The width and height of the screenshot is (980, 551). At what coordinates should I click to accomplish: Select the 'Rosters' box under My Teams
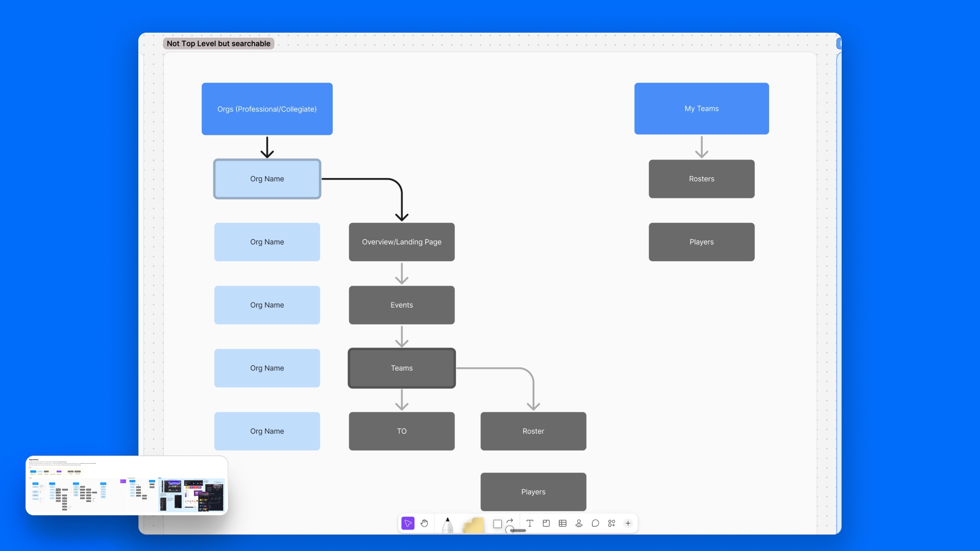[701, 179]
